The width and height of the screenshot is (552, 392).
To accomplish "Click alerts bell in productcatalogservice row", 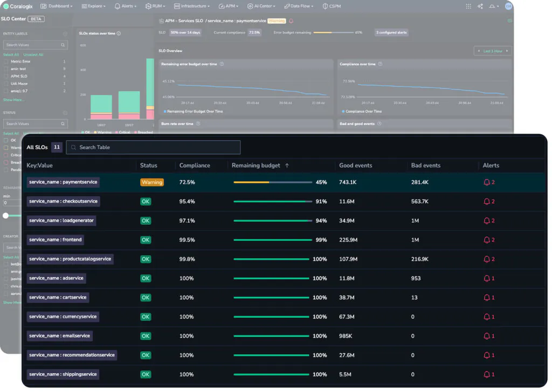I will coord(487,259).
